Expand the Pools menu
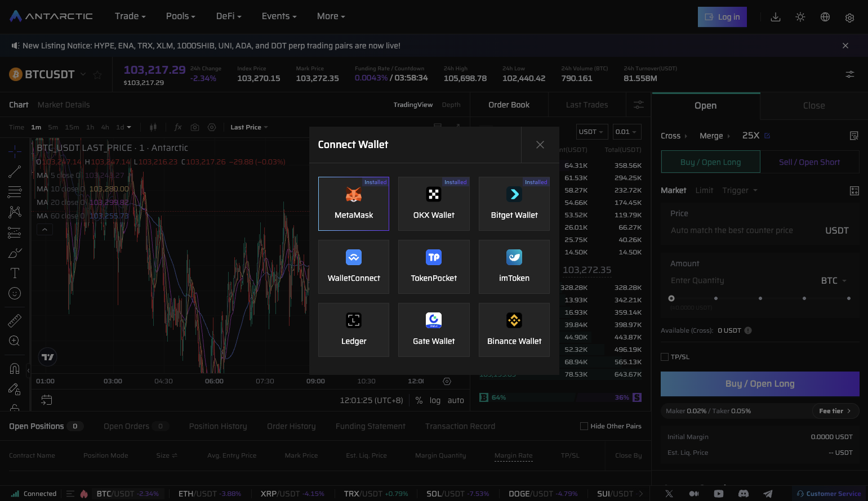The width and height of the screenshot is (868, 501). [x=181, y=16]
